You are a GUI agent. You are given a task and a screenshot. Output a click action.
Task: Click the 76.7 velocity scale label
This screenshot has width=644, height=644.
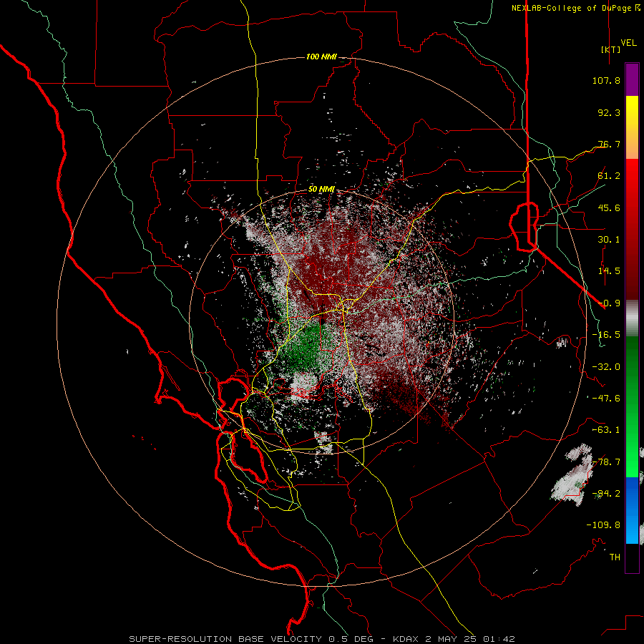(609, 144)
